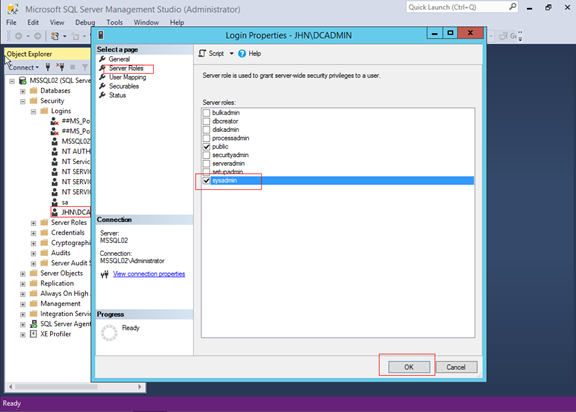Screen dimensions: 576x412
Task: Expand the Server Objects folder
Action: click(x=23, y=274)
